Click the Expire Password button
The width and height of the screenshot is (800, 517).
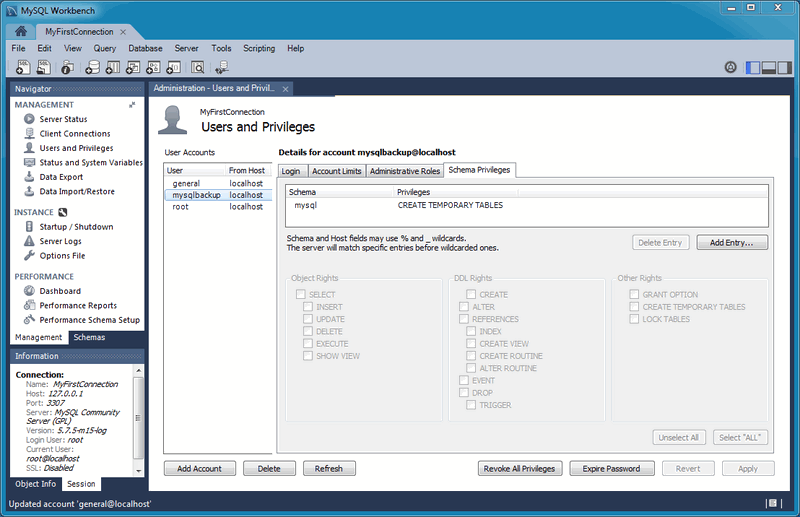(611, 469)
